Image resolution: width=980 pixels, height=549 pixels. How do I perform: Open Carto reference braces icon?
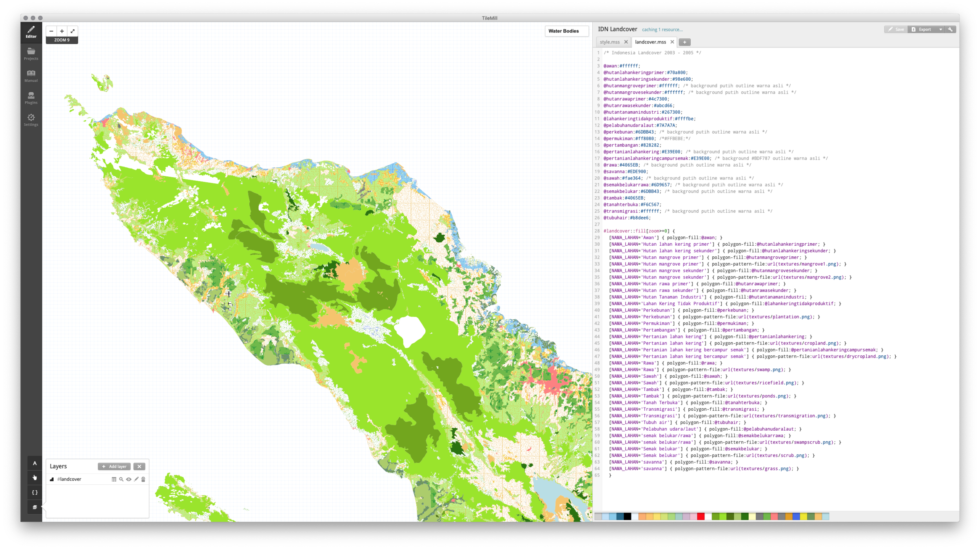point(34,493)
